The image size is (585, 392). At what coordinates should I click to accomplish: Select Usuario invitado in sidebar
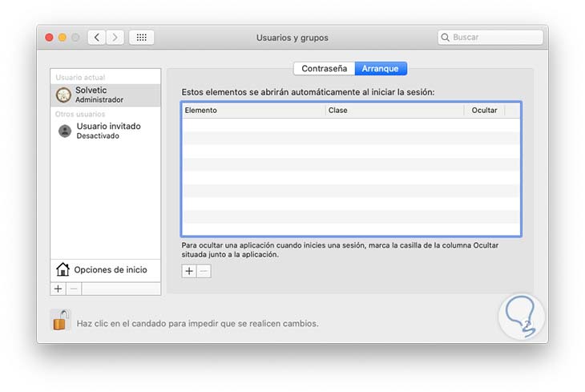[x=106, y=131]
